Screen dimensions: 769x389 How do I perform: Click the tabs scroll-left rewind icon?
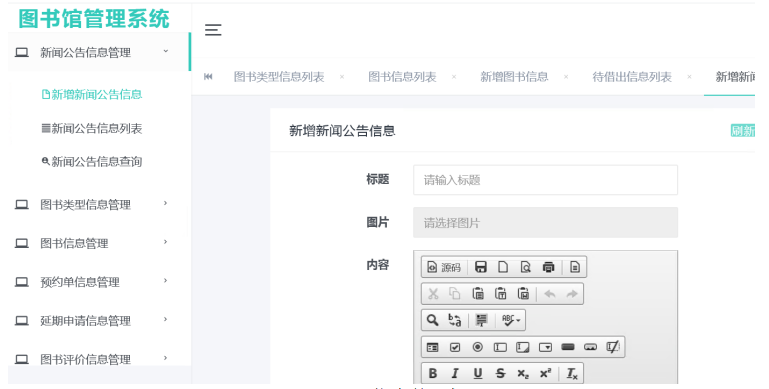208,77
